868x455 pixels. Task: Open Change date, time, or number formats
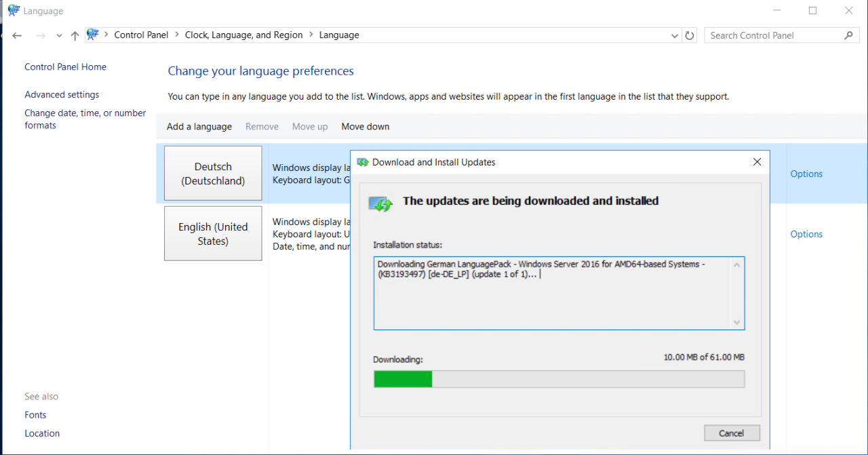coord(85,119)
